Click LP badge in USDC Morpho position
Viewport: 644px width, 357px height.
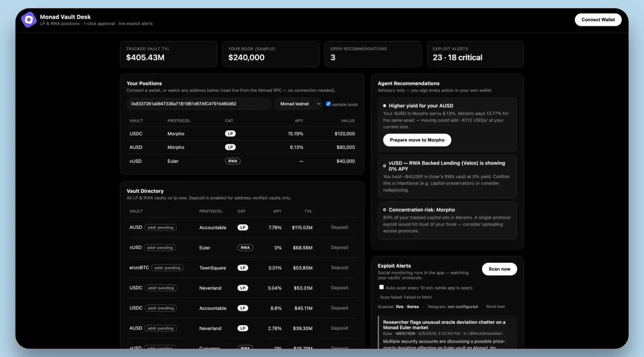[x=230, y=133]
